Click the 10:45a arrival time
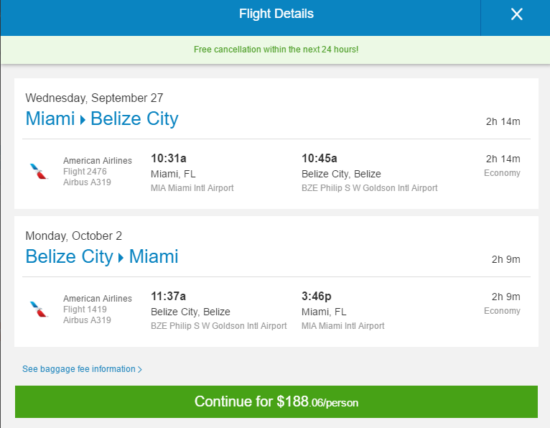 [x=320, y=158]
